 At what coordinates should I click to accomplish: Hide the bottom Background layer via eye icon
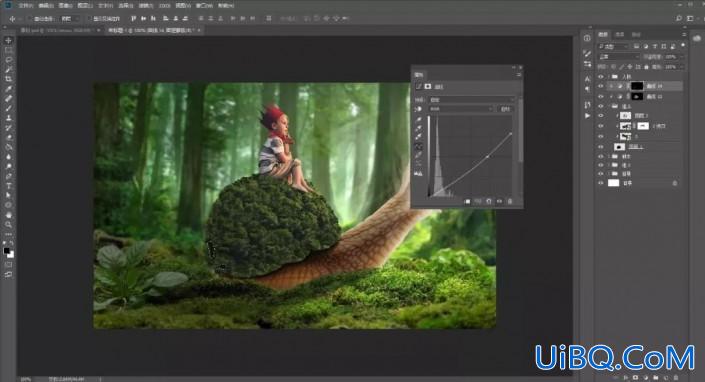click(x=601, y=183)
